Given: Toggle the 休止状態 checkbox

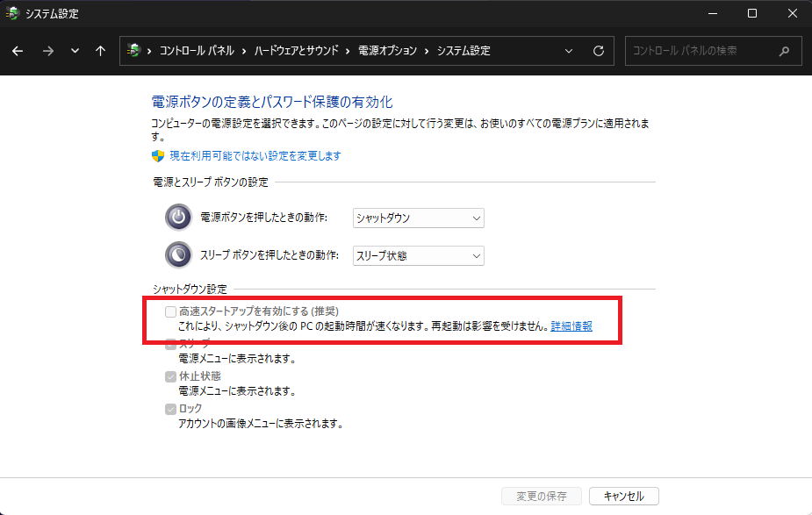Looking at the screenshot, I should tap(171, 376).
